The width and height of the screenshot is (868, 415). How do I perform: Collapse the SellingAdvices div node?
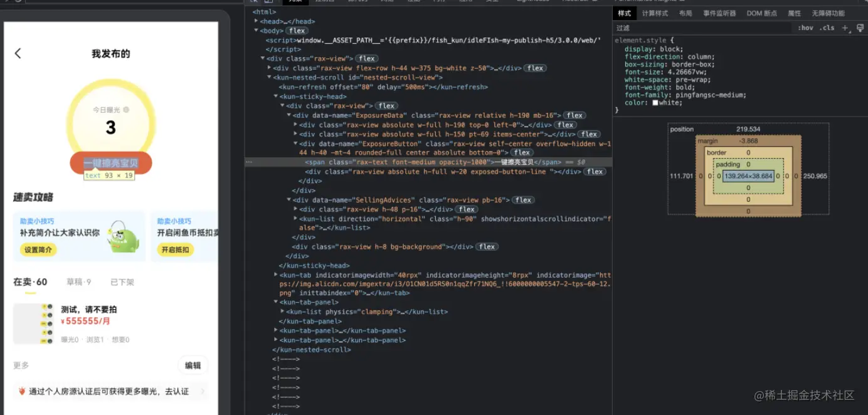tap(289, 199)
